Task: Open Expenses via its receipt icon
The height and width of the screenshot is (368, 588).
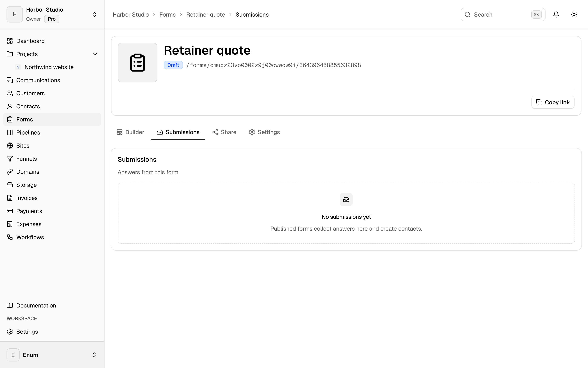Action: (x=10, y=224)
